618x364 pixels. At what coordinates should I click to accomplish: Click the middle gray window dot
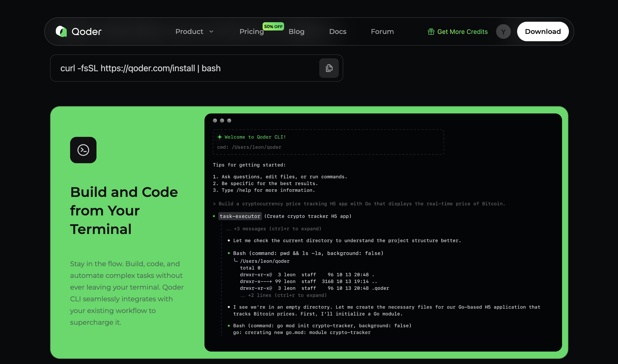coord(222,121)
